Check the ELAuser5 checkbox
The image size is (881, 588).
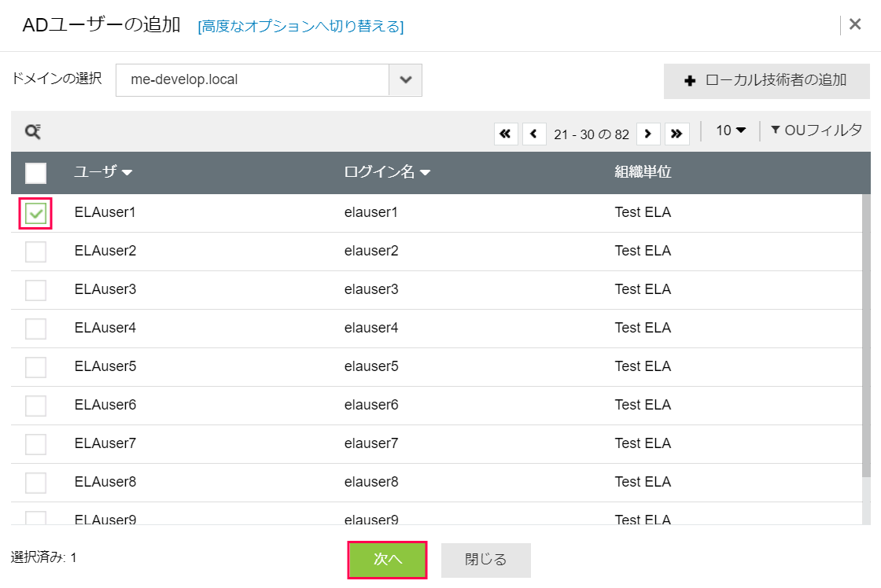(x=36, y=367)
